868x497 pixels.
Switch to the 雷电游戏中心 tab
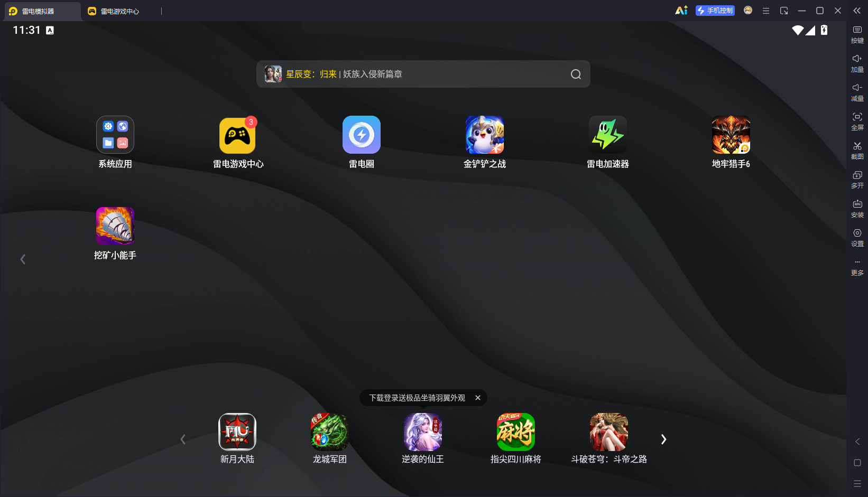pyautogui.click(x=113, y=11)
